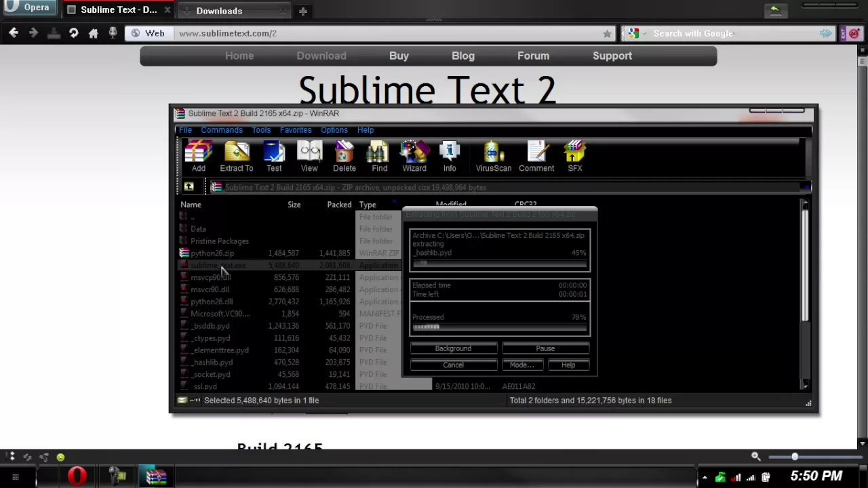
Task: Click Opera reload page icon
Action: pyautogui.click(x=73, y=33)
